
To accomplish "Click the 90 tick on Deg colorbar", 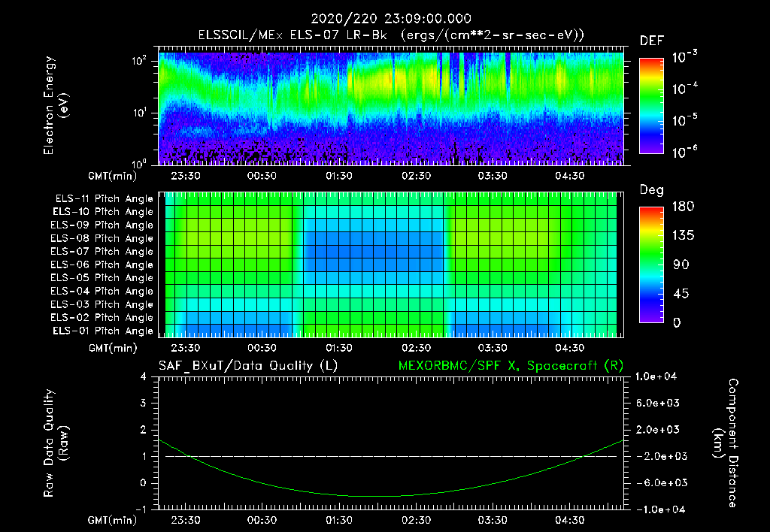I will coord(681,265).
